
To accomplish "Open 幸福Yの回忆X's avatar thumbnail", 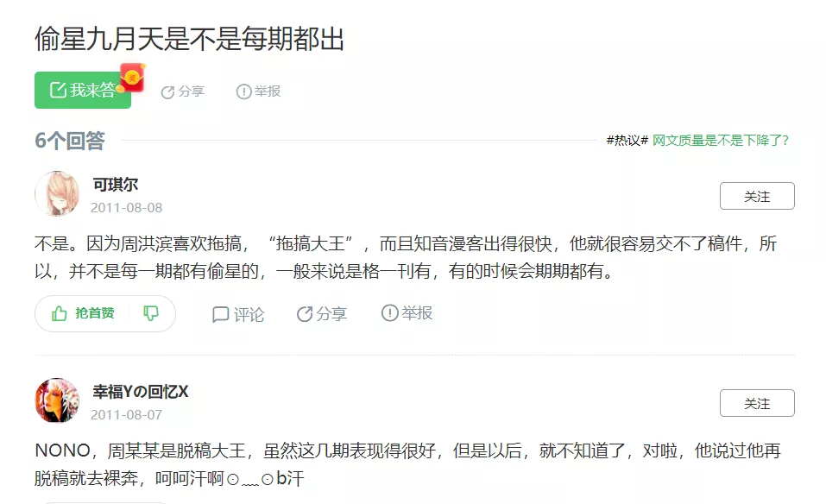I will [x=57, y=400].
